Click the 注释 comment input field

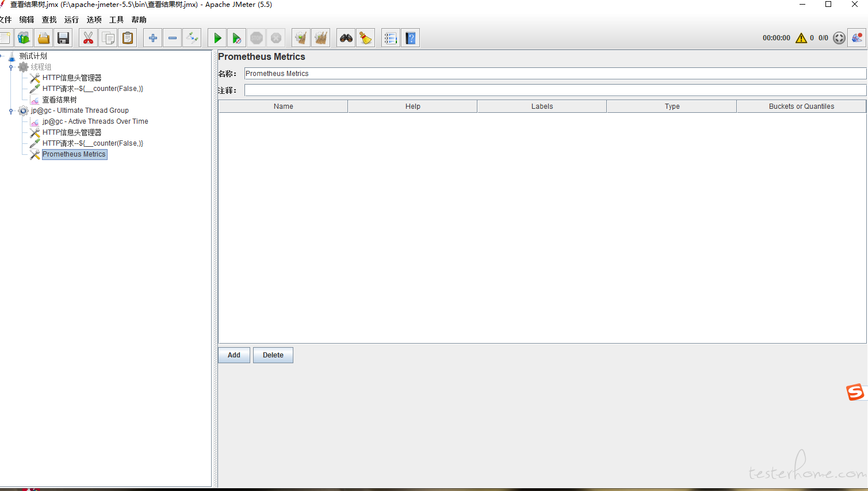click(x=555, y=90)
